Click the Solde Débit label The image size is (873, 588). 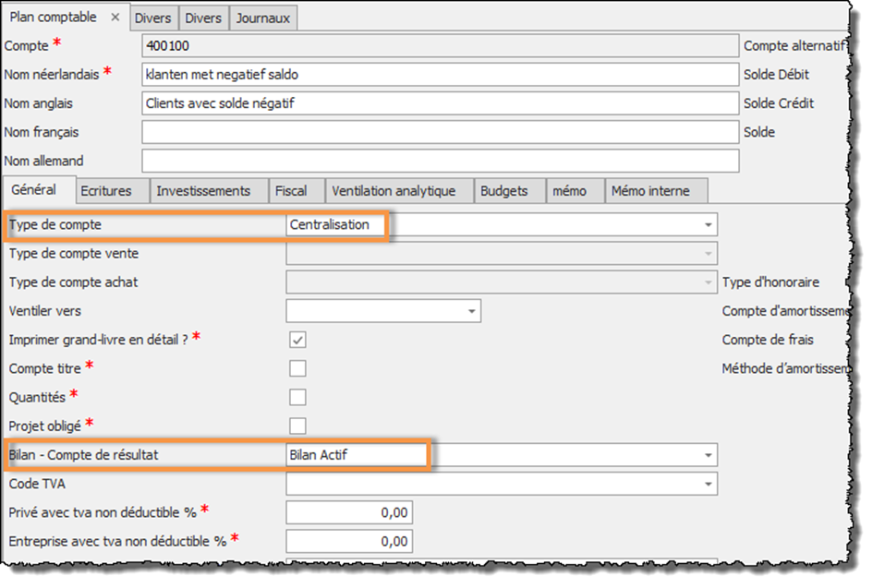[x=776, y=75]
